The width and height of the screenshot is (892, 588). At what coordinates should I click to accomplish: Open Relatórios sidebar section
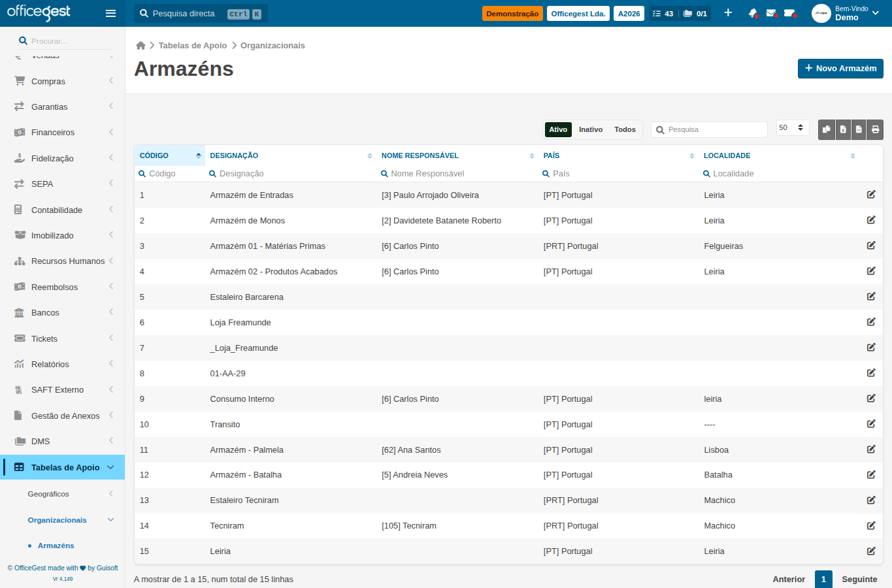coord(63,364)
